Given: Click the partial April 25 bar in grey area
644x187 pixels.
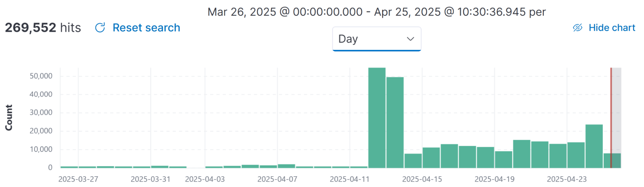Looking at the screenshot, I should point(616,161).
